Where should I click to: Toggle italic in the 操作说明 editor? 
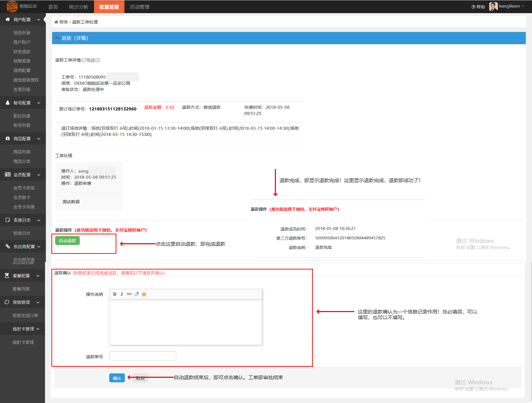(122, 294)
